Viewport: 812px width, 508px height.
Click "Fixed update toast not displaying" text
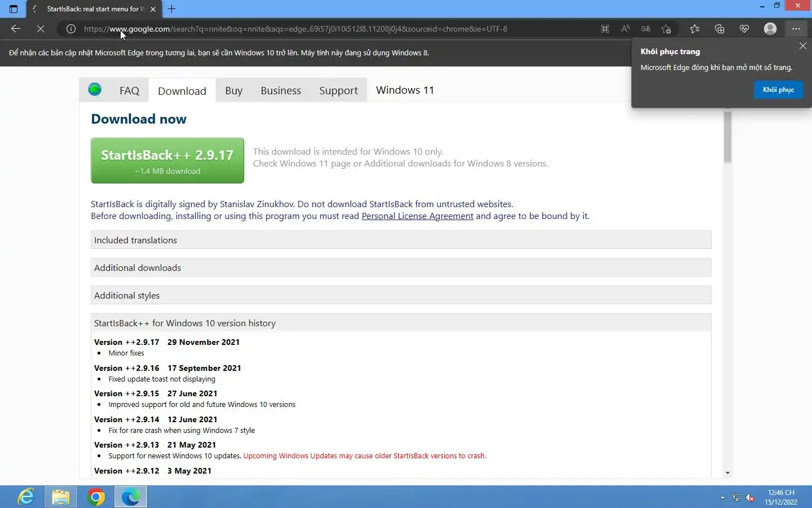162,379
